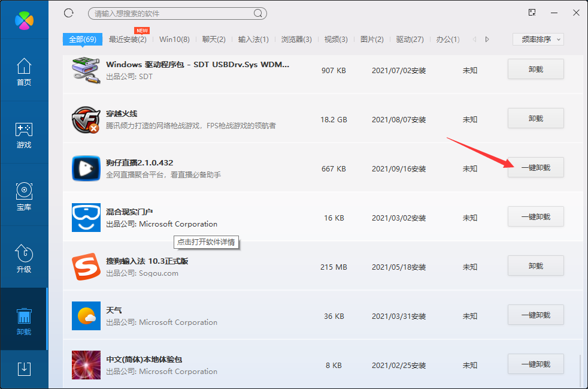The width and height of the screenshot is (588, 389).
Task: Switch to the 视频(3) tab
Action: (x=336, y=39)
